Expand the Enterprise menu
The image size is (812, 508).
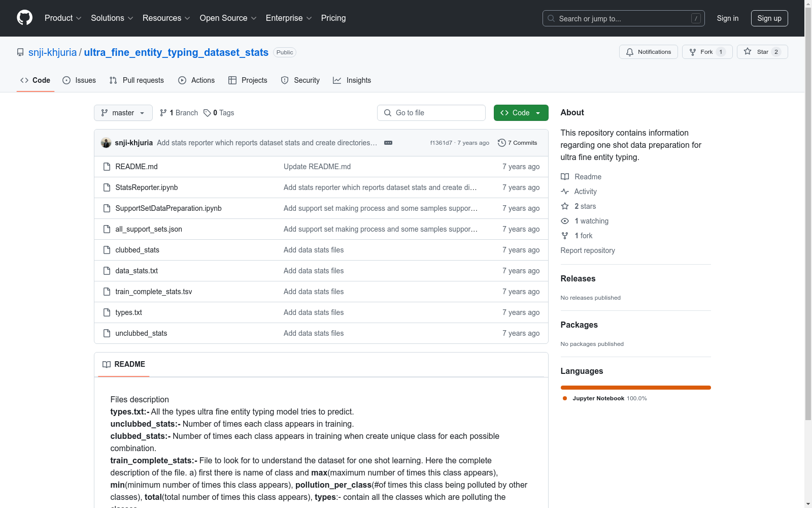click(289, 18)
